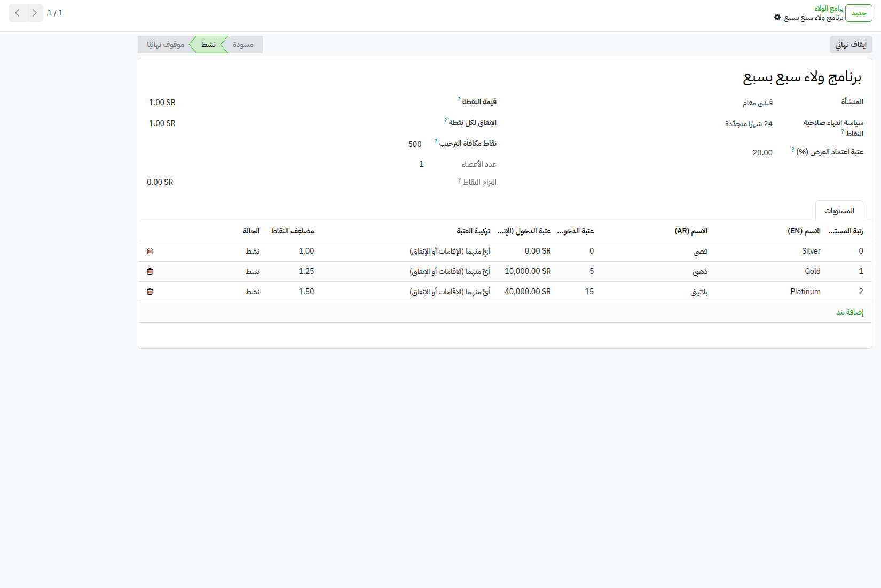Click points multiplier 1.50 cell
Screen dimensions: 881x588
pyautogui.click(x=306, y=292)
